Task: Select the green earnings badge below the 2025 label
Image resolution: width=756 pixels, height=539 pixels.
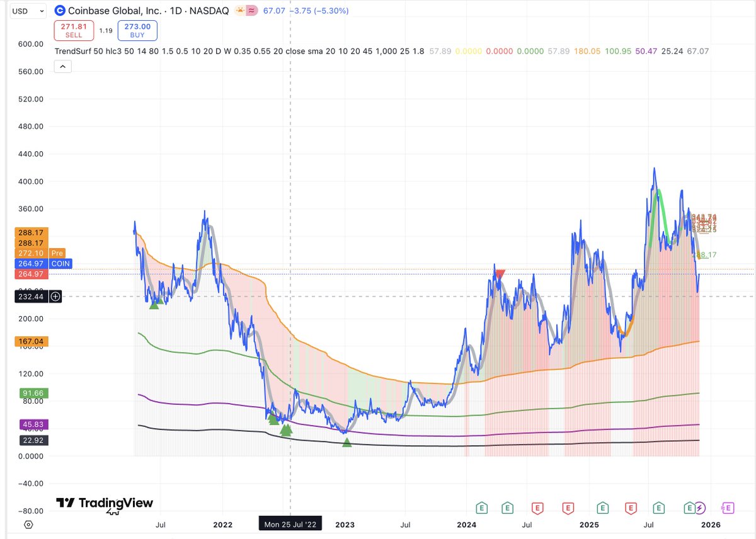Action: click(602, 508)
